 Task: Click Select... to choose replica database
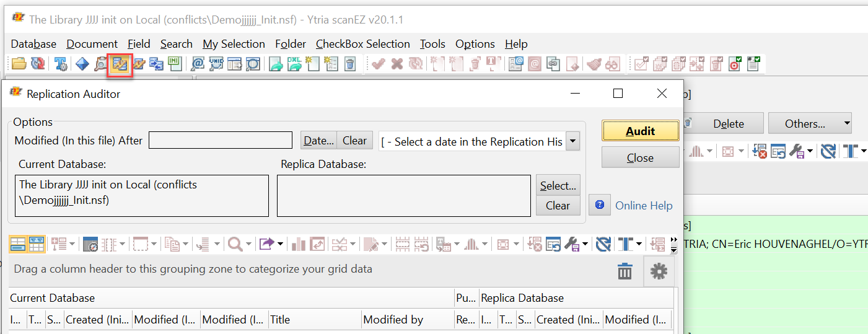coord(558,185)
